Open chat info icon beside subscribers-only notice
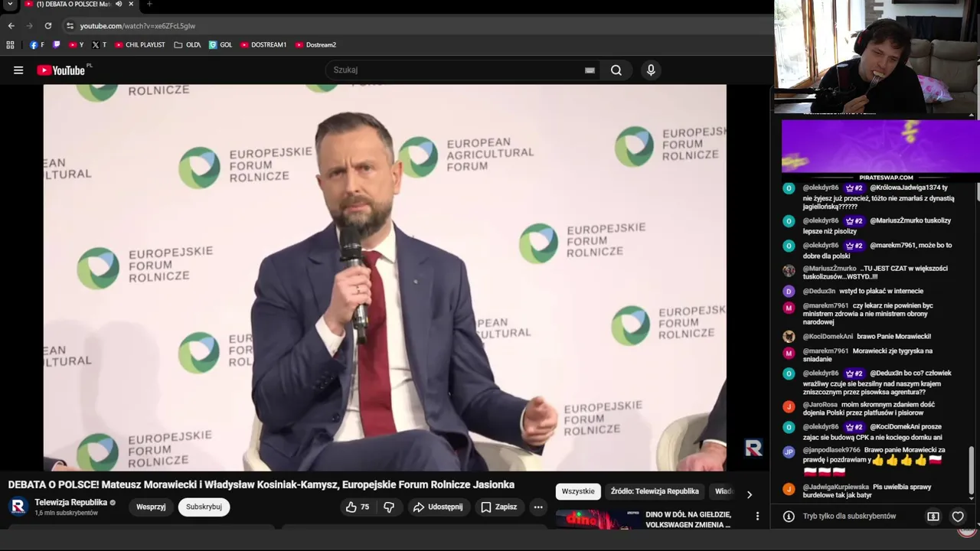980x551 pixels. tap(789, 517)
